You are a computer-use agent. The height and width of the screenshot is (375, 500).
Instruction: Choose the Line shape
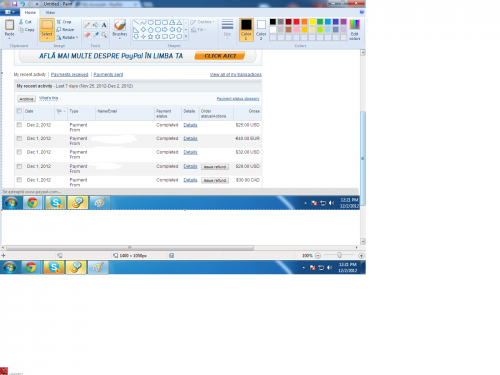point(136,23)
